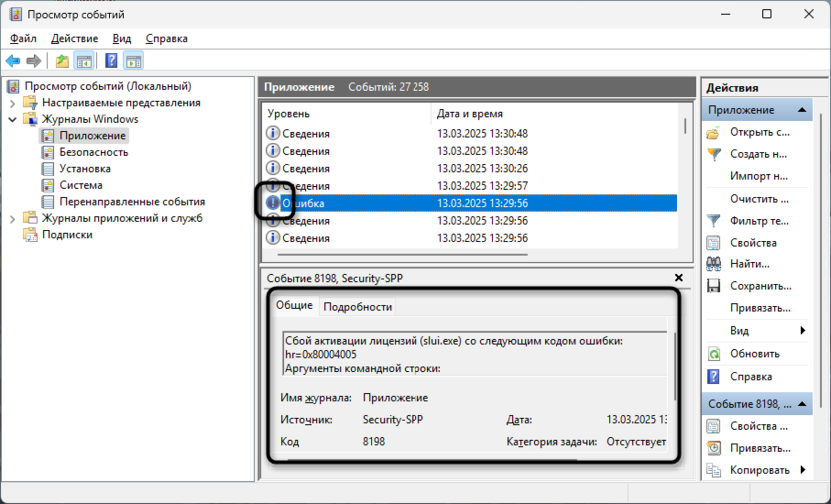Select Перенаправленные события in tree
Viewport: 831px width, 504px height.
coord(132,202)
